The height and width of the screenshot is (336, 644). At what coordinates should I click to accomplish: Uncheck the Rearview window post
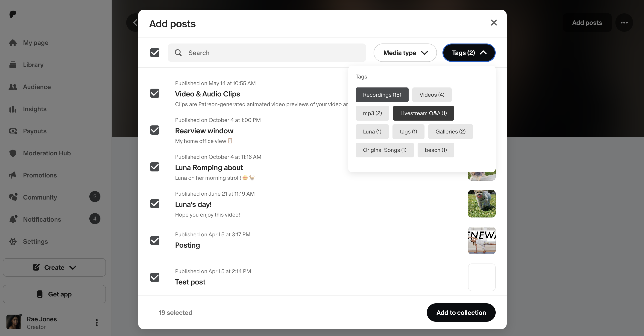(x=155, y=130)
